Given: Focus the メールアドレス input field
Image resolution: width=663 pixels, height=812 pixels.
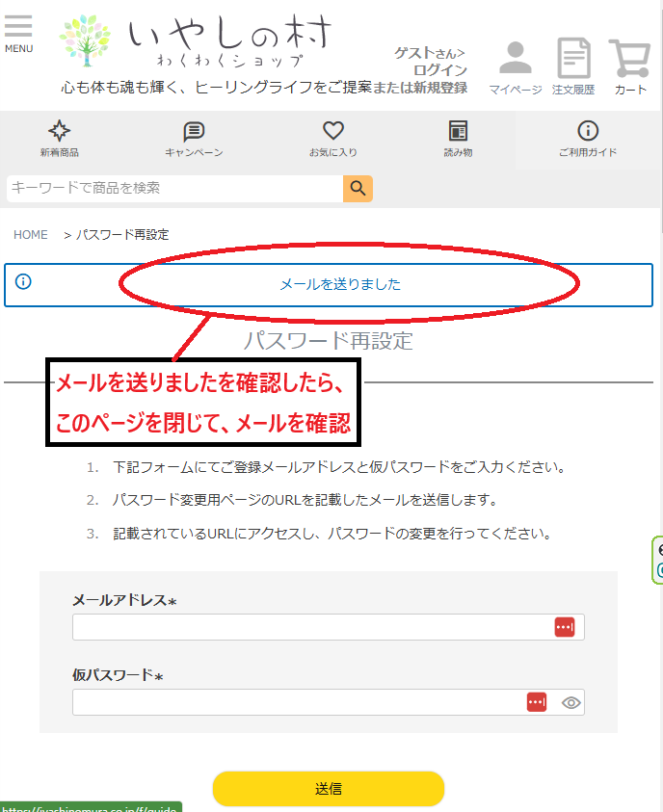Looking at the screenshot, I should [x=310, y=627].
